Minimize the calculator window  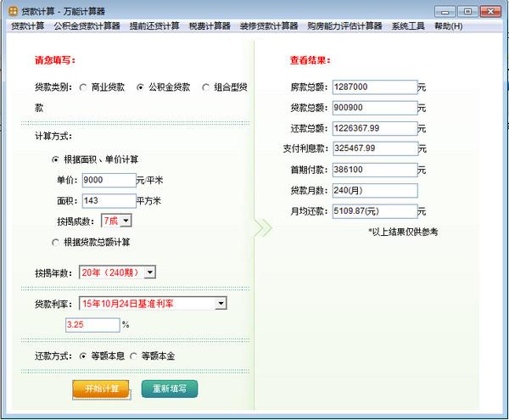(x=445, y=12)
